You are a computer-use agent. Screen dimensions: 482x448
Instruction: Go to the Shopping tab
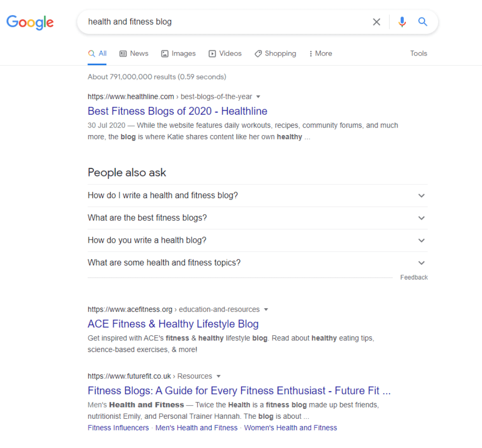(275, 54)
